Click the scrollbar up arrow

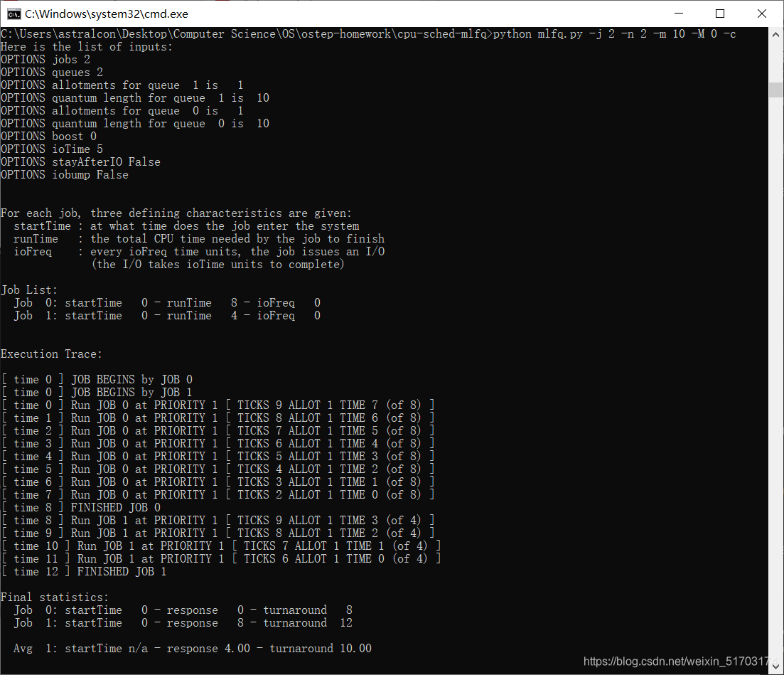(x=775, y=35)
